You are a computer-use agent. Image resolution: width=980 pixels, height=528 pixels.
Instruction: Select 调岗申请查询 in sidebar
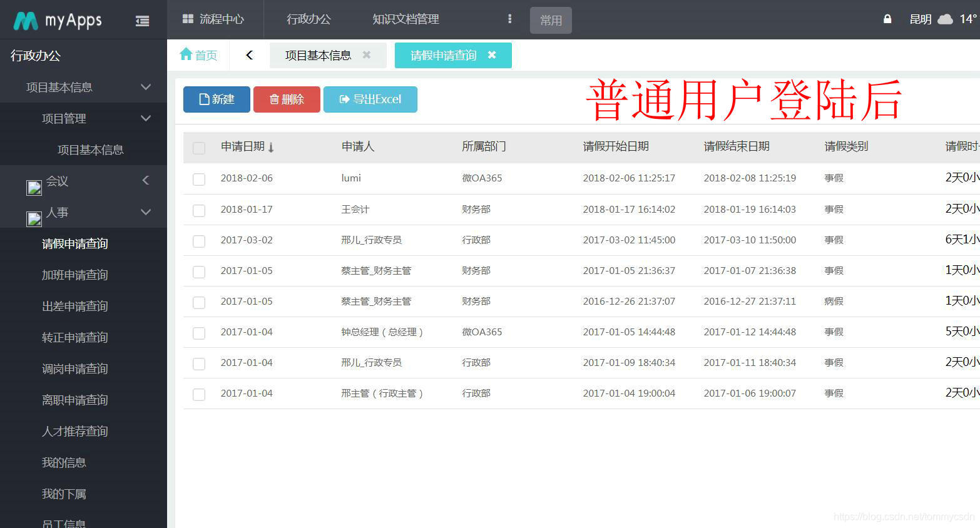click(x=75, y=368)
